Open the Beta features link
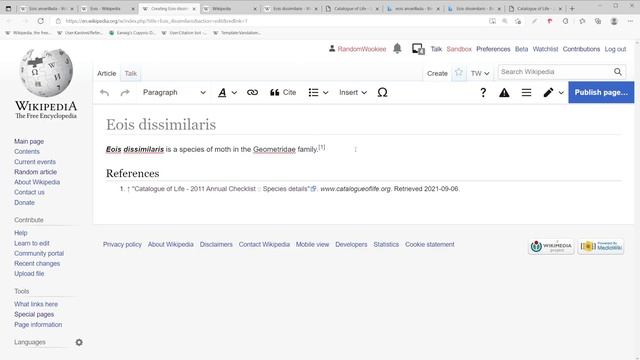 point(521,49)
